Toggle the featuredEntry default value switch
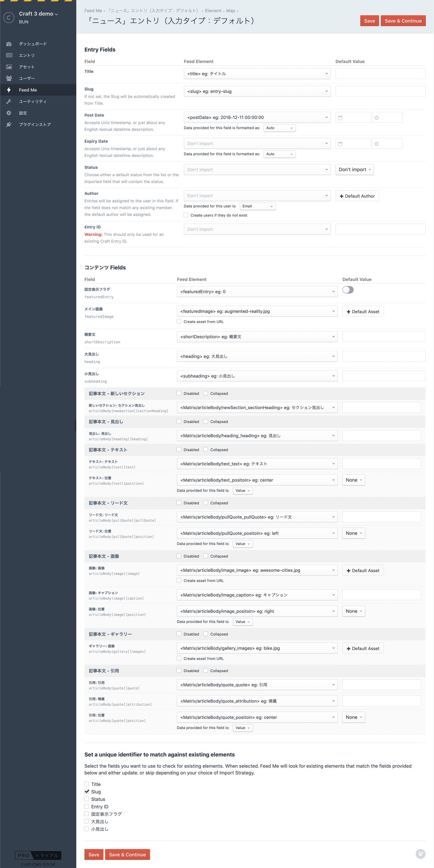The height and width of the screenshot is (868, 434). [x=348, y=290]
